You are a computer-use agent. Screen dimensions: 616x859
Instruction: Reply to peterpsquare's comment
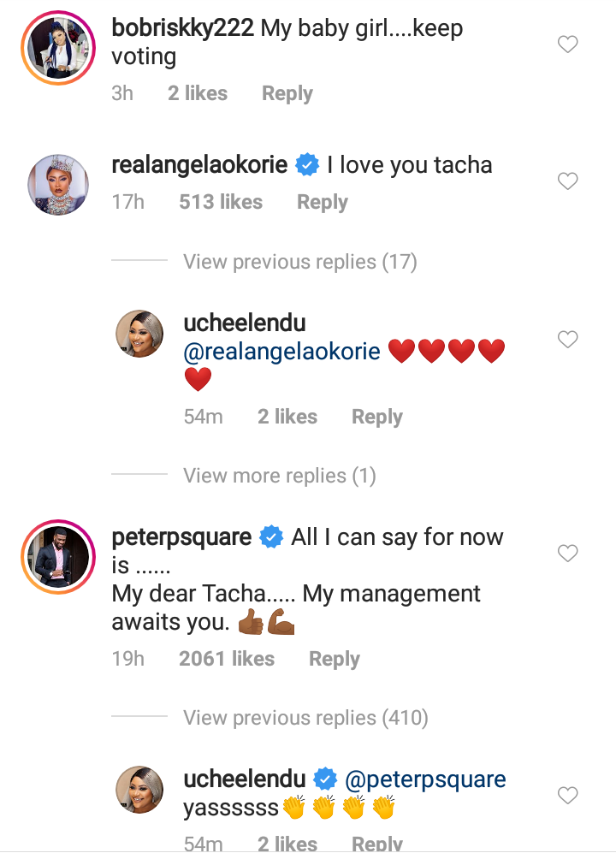(334, 659)
